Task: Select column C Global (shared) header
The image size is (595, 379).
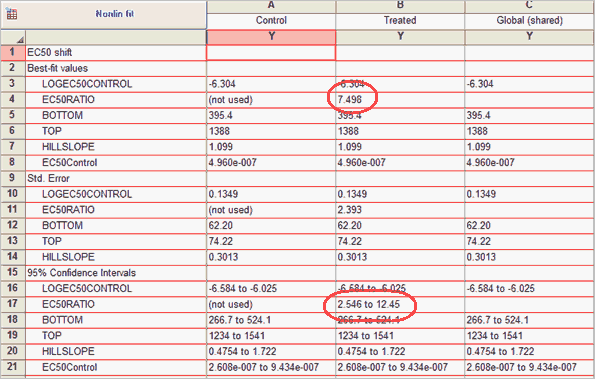Action: coord(529,20)
